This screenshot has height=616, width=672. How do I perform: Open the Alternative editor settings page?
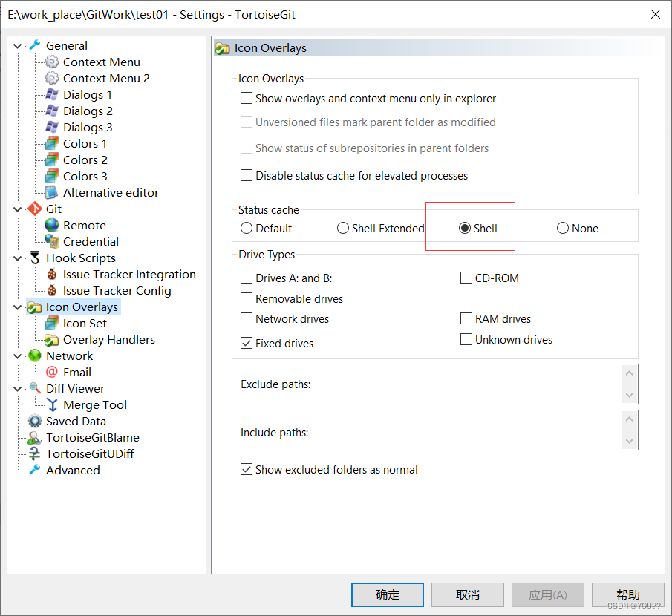point(111,193)
